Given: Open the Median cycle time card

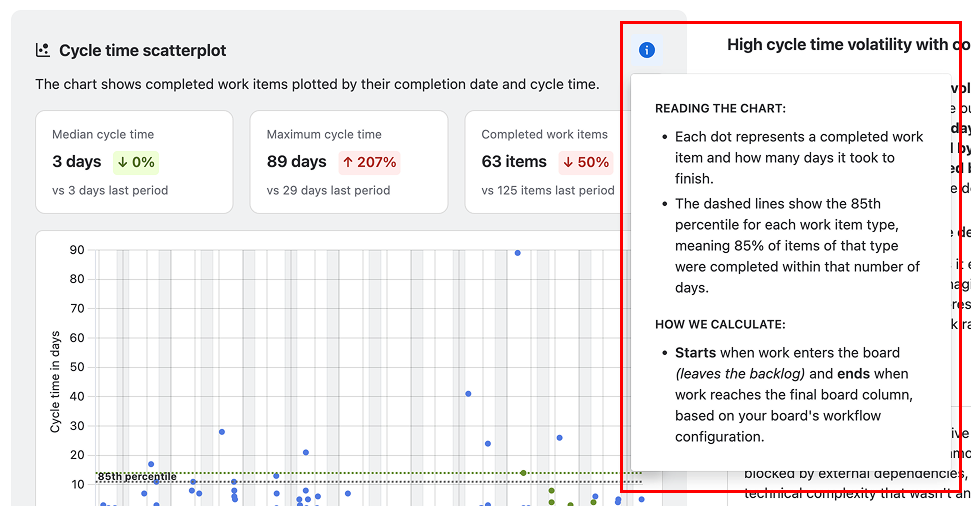Looking at the screenshot, I should coord(134,162).
